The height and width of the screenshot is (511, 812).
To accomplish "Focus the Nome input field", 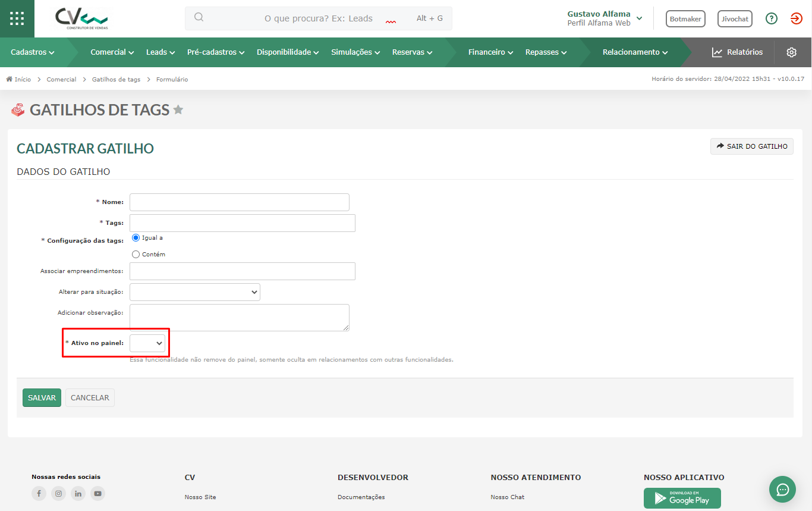I will pyautogui.click(x=240, y=202).
